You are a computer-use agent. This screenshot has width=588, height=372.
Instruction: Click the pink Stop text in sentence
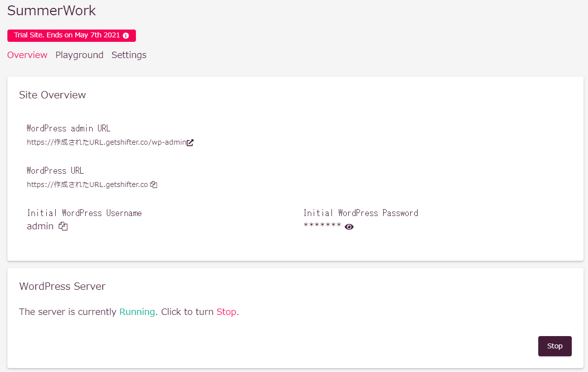[x=227, y=312]
